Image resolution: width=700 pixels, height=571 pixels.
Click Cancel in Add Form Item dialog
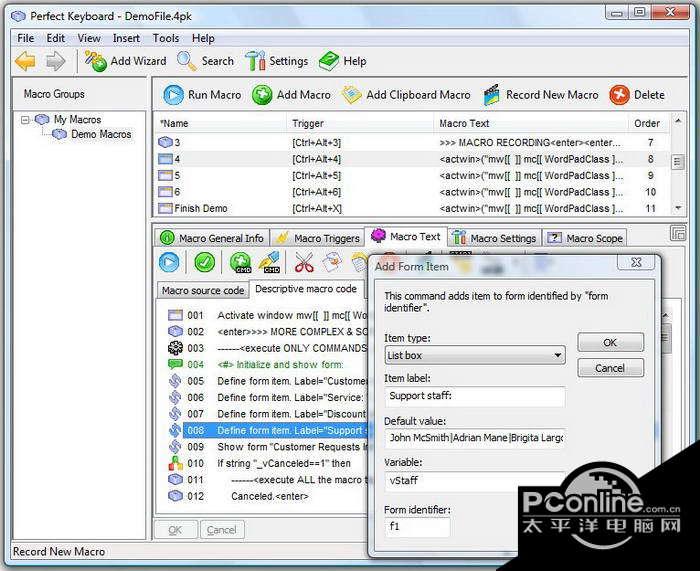[x=610, y=368]
